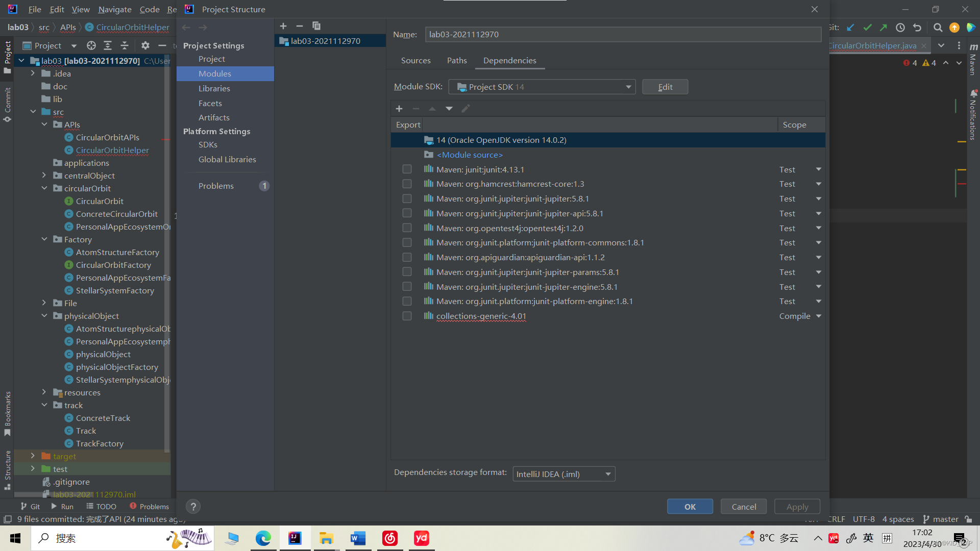Switch to the Sources tab
Screen dimensions: 980x551
click(x=415, y=60)
